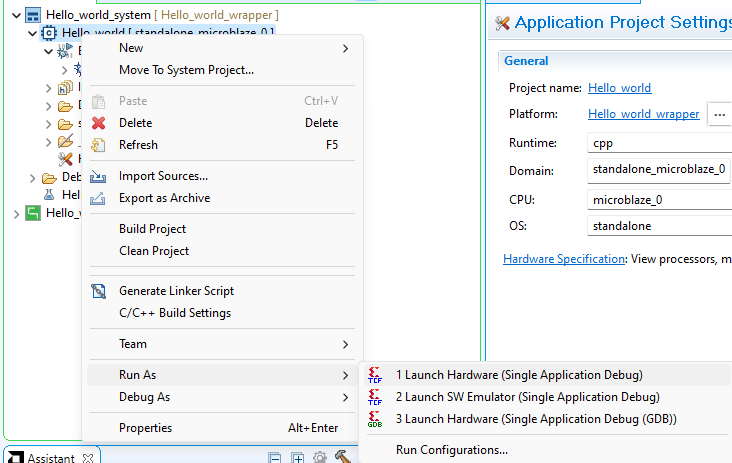
Task: Click the Generate Linker Script icon
Action: [x=98, y=291]
